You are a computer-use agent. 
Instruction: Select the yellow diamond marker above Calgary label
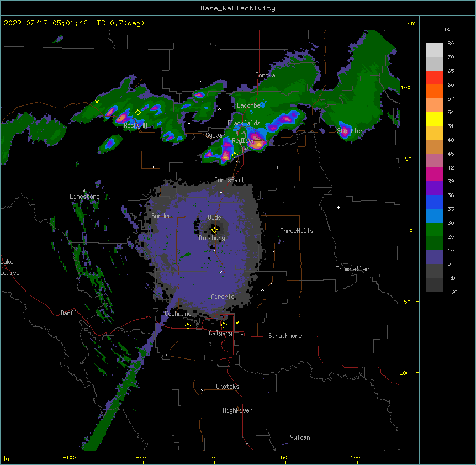(224, 325)
